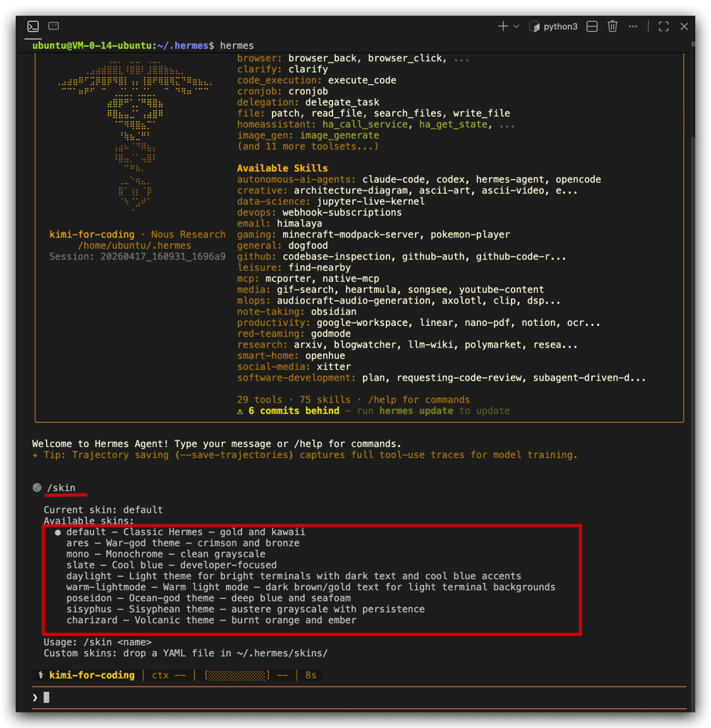Select the 'warm-lightmode' skin row

[311, 587]
